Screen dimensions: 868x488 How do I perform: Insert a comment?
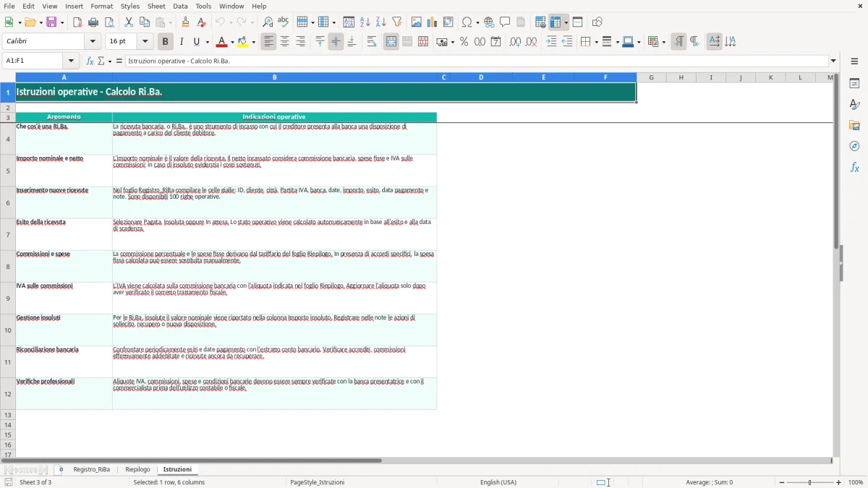506,22
